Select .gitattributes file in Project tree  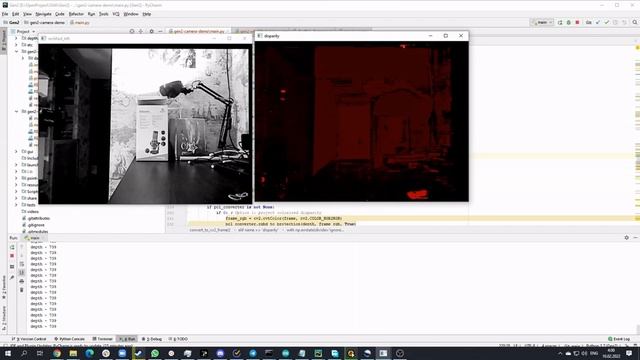tap(36, 218)
